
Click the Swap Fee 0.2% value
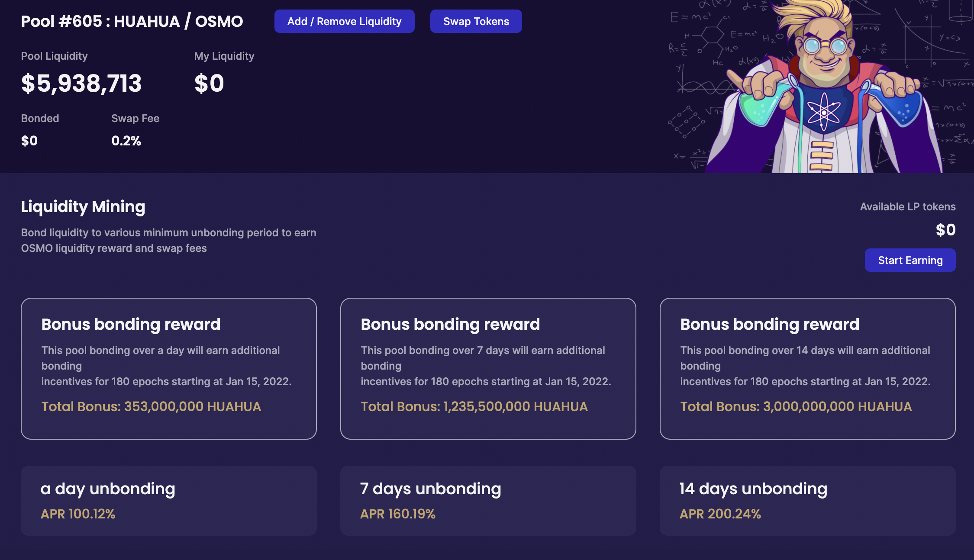click(x=126, y=141)
